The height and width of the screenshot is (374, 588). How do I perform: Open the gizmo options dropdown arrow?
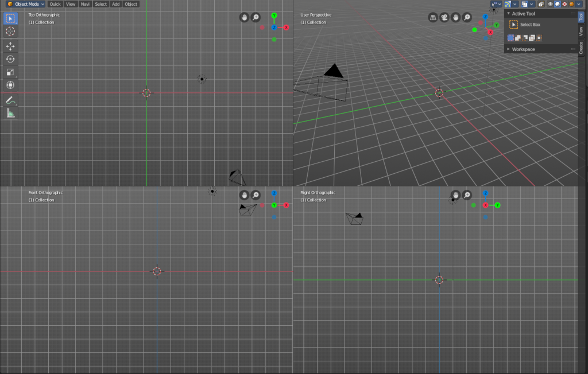pos(515,4)
